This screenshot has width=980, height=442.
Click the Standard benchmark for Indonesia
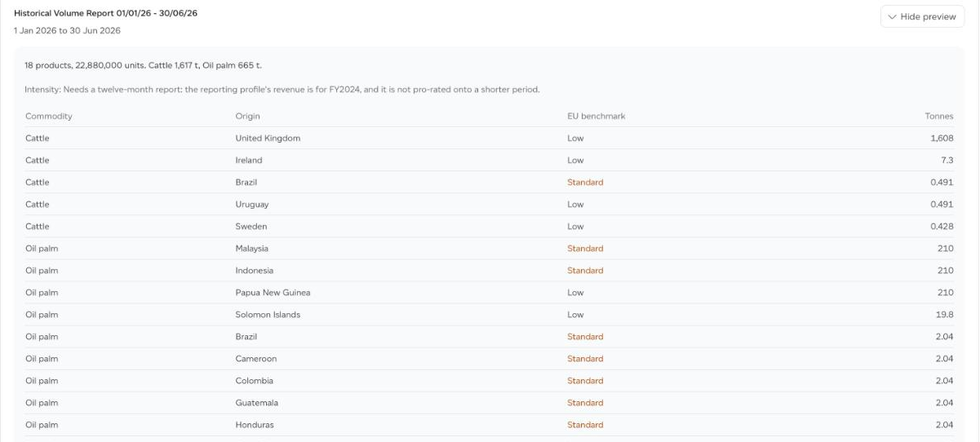pos(586,271)
